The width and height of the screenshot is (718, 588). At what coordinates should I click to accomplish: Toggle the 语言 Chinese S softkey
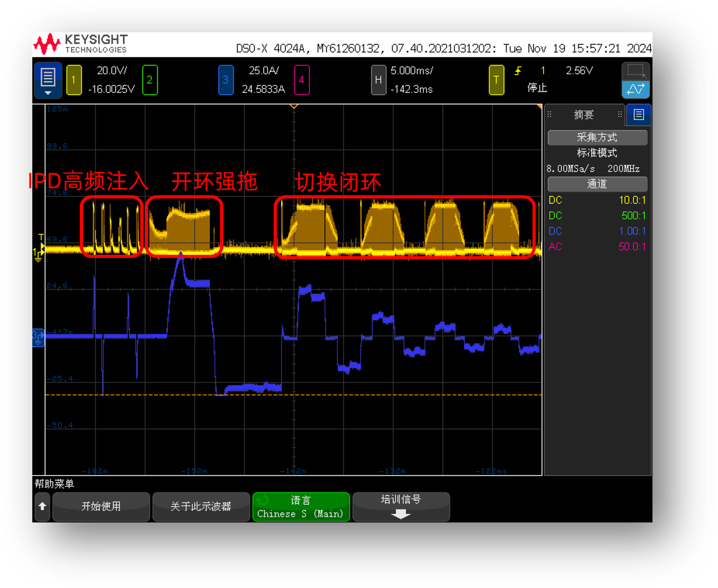[x=301, y=507]
